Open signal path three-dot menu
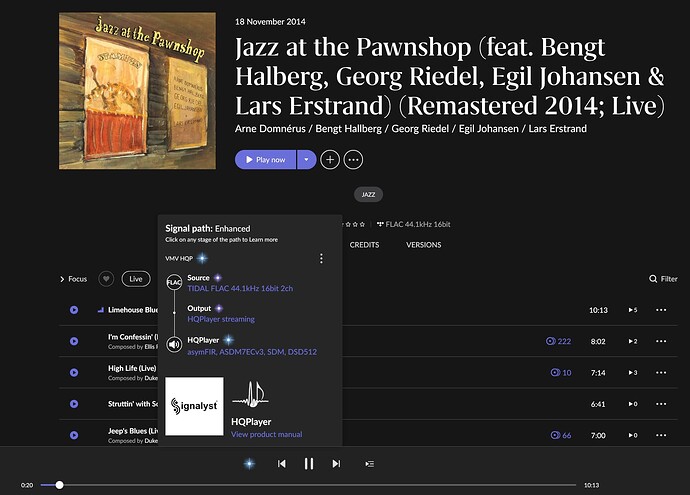Image resolution: width=690 pixels, height=495 pixels. coord(321,258)
